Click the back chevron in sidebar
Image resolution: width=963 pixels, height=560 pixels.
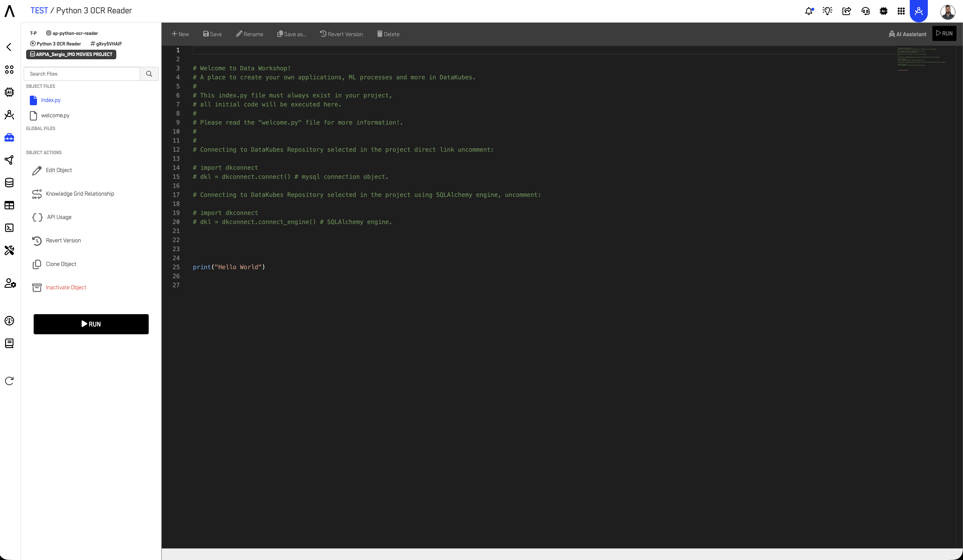coord(9,47)
